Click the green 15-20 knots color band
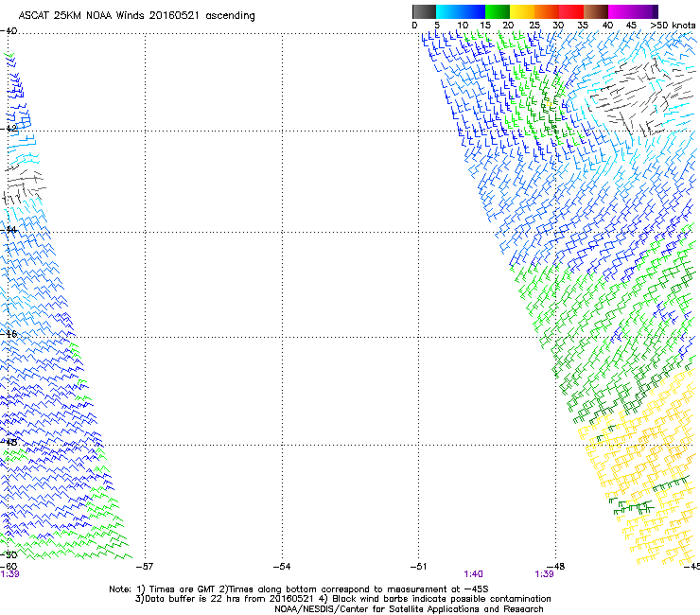 pos(498,11)
